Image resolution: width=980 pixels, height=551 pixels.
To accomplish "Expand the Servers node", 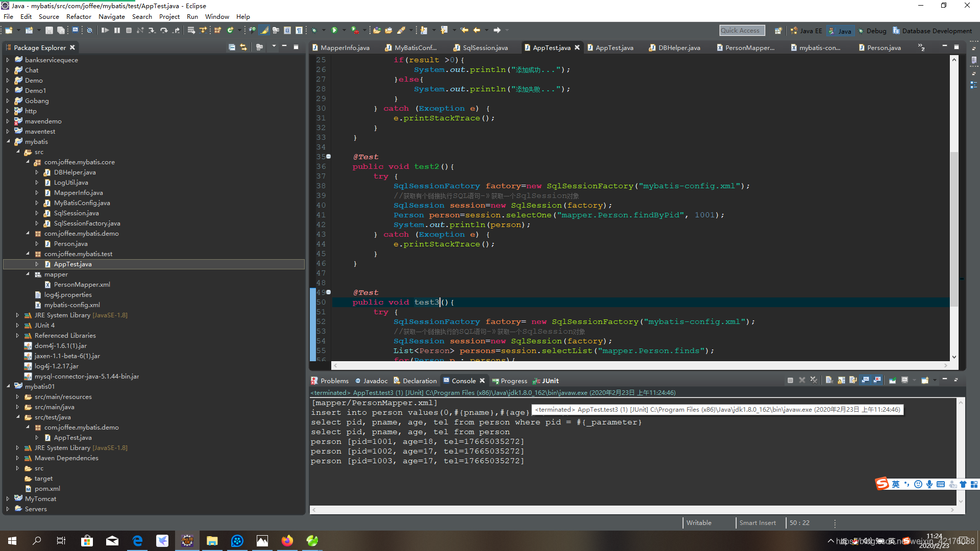I will coord(9,509).
